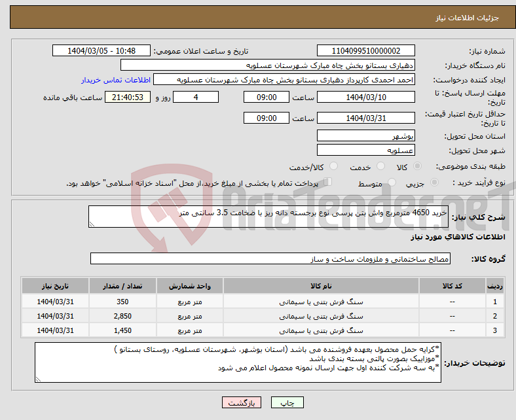Viewport: 516px width, 420px height.
Task: Click the price validity date 1404/03/31 field
Action: pos(365,118)
